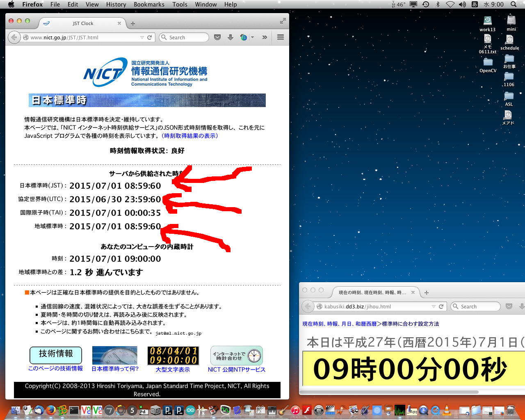Open VLC from the Dock
525x420 pixels.
[447, 410]
